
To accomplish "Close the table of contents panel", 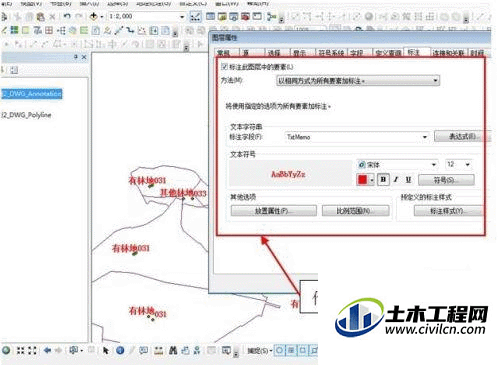I will coord(84,57).
